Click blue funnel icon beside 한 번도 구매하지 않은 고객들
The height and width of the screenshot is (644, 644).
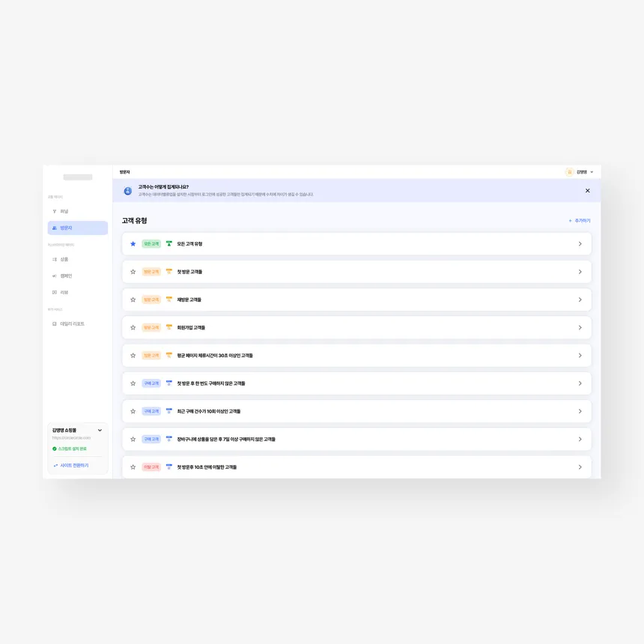(168, 383)
